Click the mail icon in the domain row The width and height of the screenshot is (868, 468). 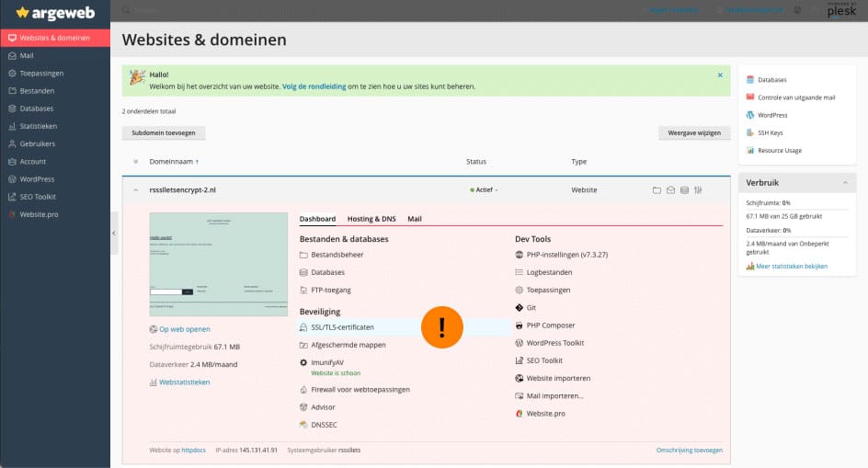[670, 190]
